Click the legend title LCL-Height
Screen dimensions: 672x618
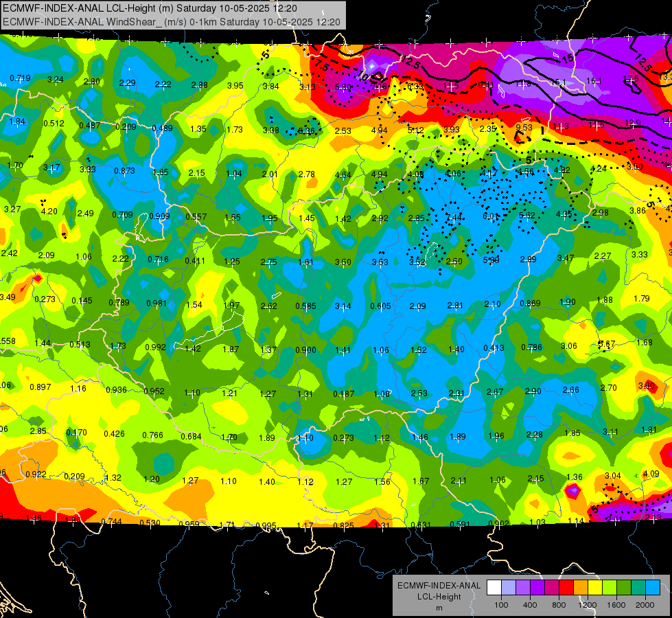[x=439, y=597]
